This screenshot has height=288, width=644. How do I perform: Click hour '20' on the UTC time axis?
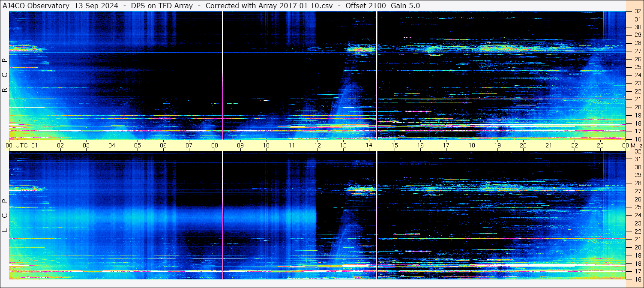coord(523,145)
